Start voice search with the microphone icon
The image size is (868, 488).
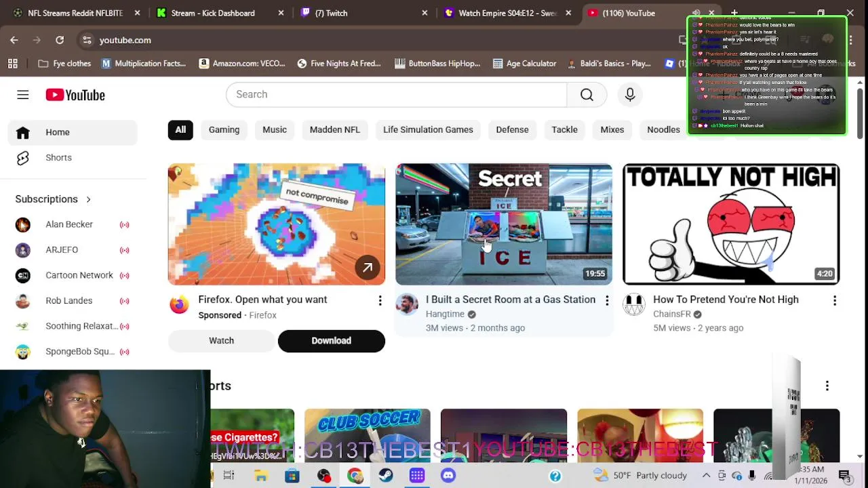pos(630,95)
